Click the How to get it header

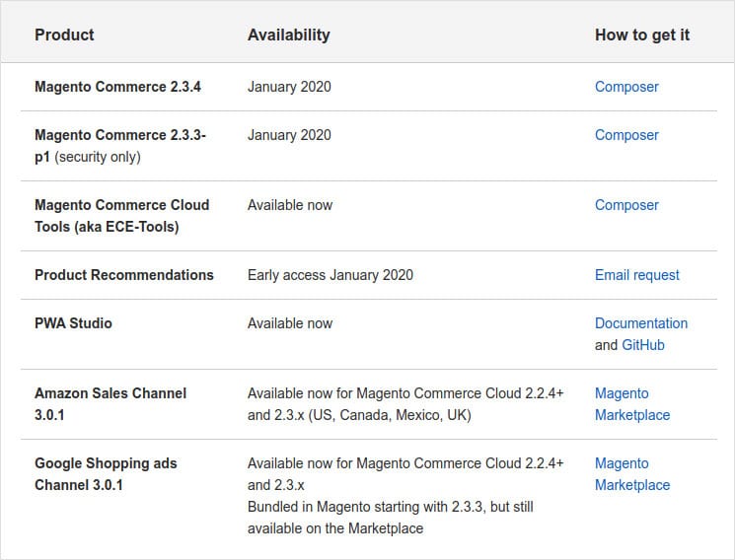642,35
